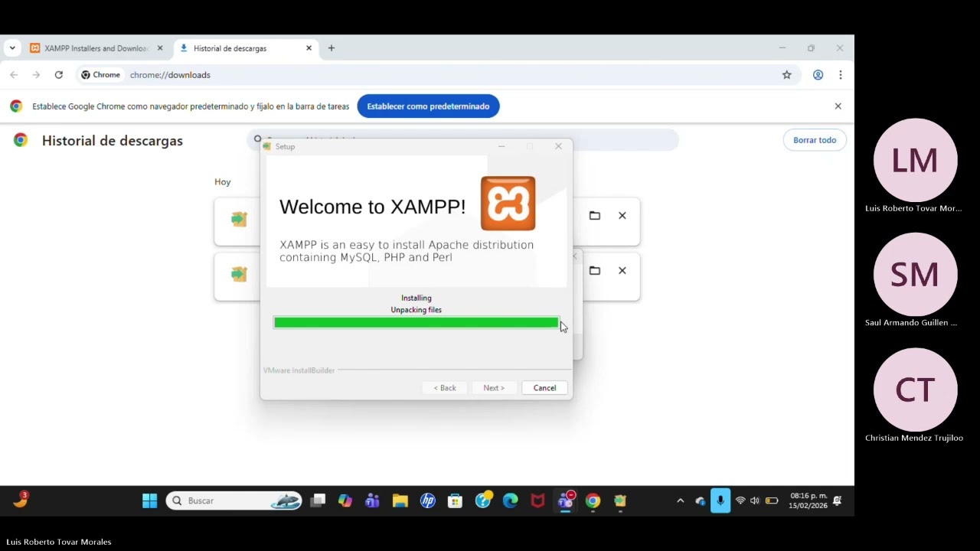Close the XAMPP Setup window

tap(558, 146)
